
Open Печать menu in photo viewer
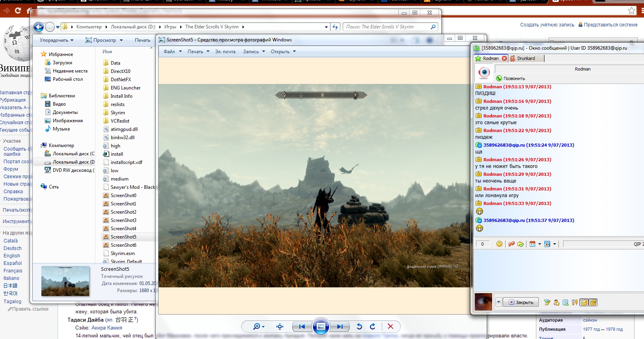pyautogui.click(x=198, y=52)
